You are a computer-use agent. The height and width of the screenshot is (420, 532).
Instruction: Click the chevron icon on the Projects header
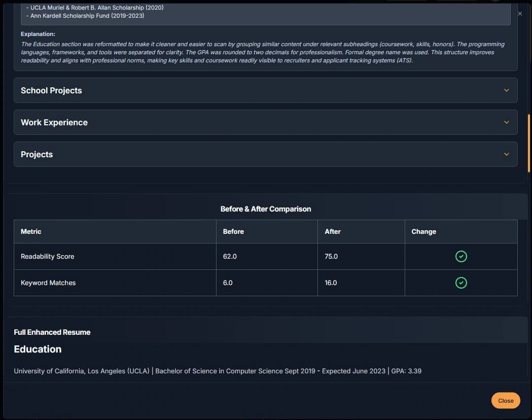point(506,154)
